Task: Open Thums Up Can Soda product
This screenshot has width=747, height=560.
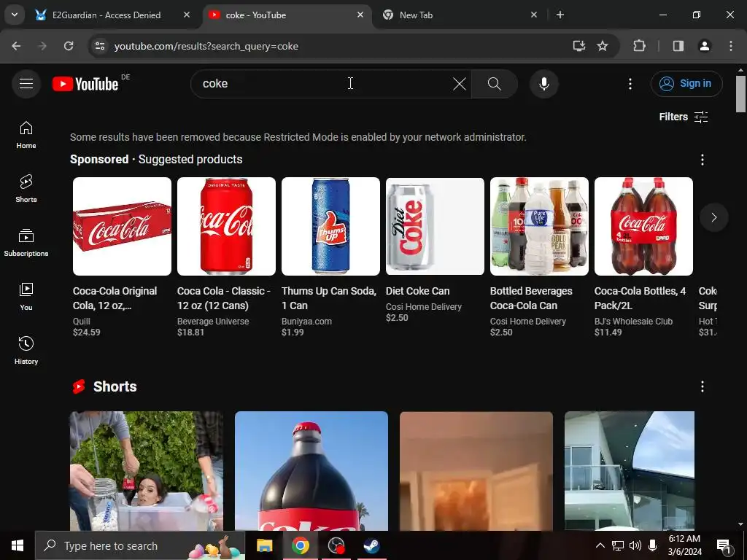Action: (330, 257)
